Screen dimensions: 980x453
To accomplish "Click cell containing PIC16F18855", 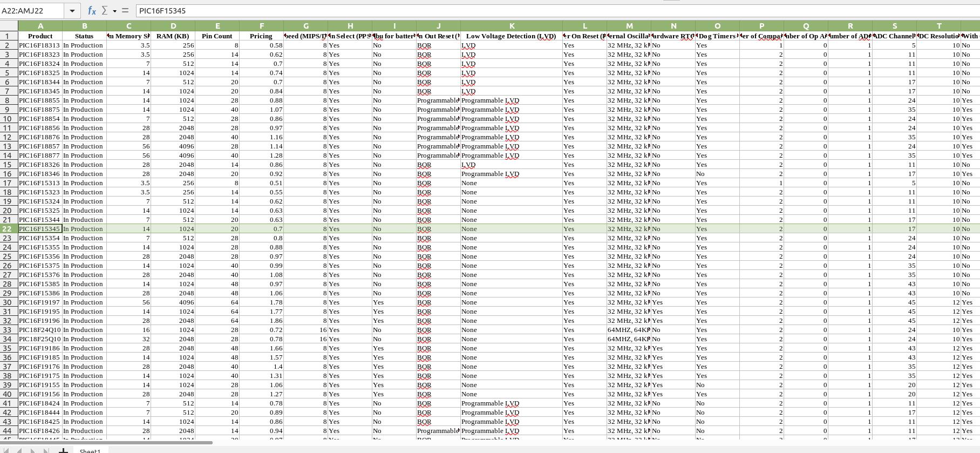I will pyautogui.click(x=40, y=100).
